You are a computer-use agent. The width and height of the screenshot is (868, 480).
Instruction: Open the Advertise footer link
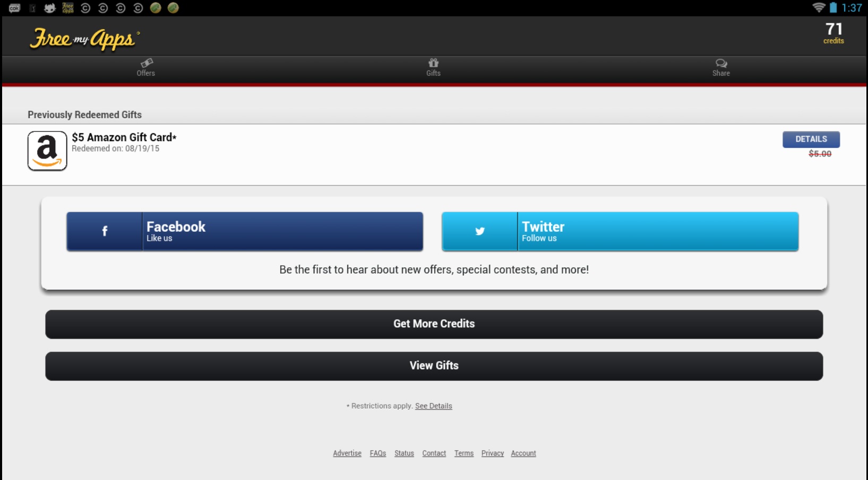347,453
